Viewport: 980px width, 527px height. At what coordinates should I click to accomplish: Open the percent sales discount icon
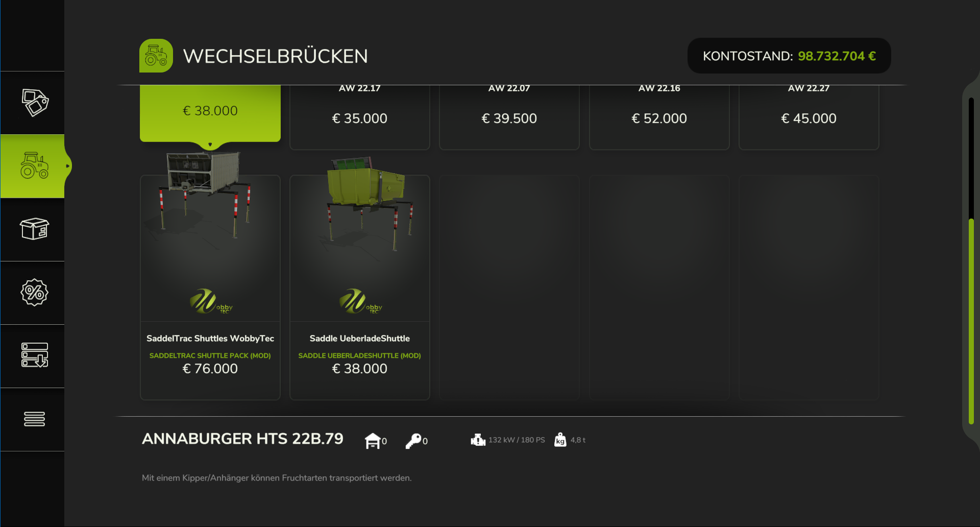pos(34,292)
